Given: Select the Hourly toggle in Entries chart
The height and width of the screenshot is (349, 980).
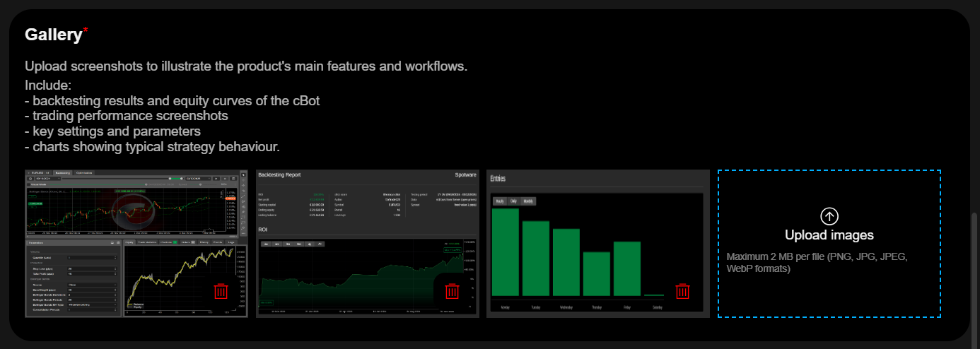Looking at the screenshot, I should pyautogui.click(x=500, y=201).
